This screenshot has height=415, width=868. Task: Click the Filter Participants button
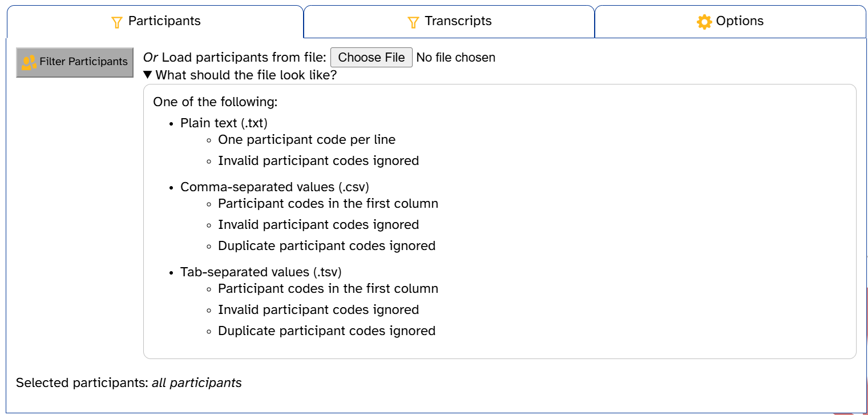[x=75, y=62]
